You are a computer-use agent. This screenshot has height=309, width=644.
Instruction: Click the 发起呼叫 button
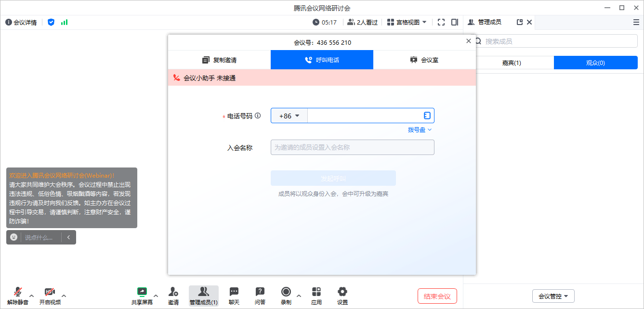333,178
